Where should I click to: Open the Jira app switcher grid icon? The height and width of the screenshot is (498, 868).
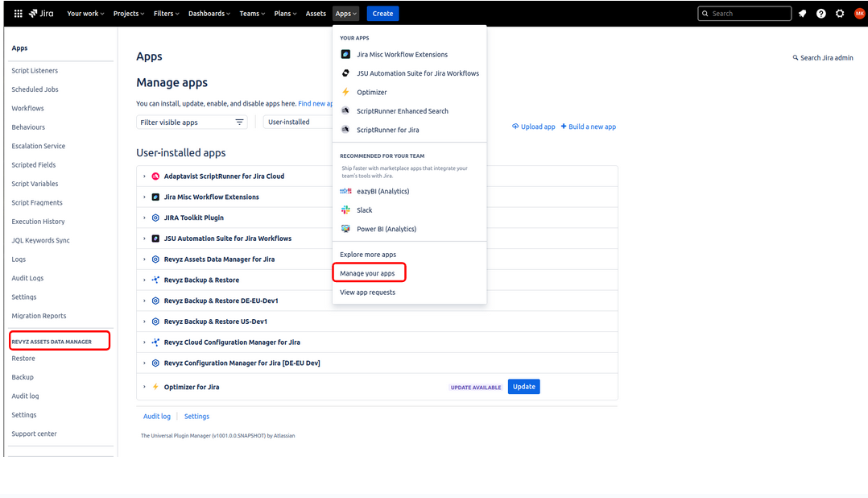click(x=18, y=14)
